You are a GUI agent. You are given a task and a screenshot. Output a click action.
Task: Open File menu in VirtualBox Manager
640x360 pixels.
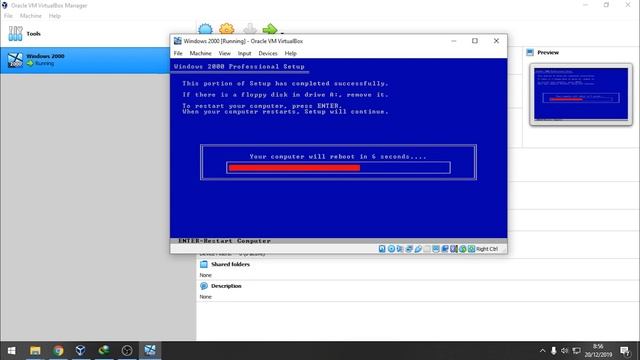click(8, 16)
